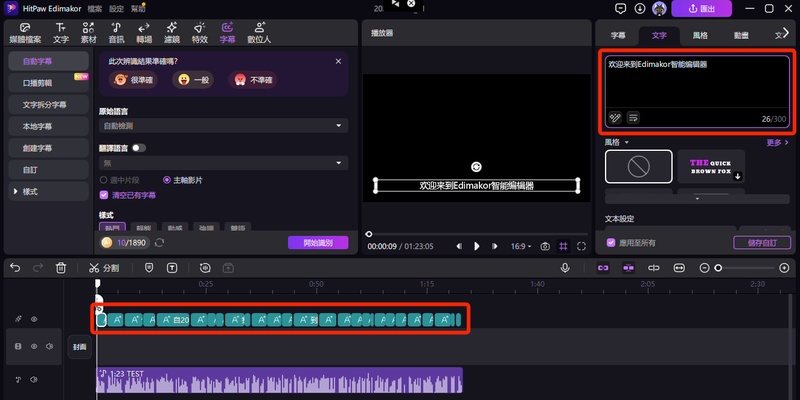Screen dimensions: 800x400
Task: Add a marker with the shield icon
Action: 149,268
